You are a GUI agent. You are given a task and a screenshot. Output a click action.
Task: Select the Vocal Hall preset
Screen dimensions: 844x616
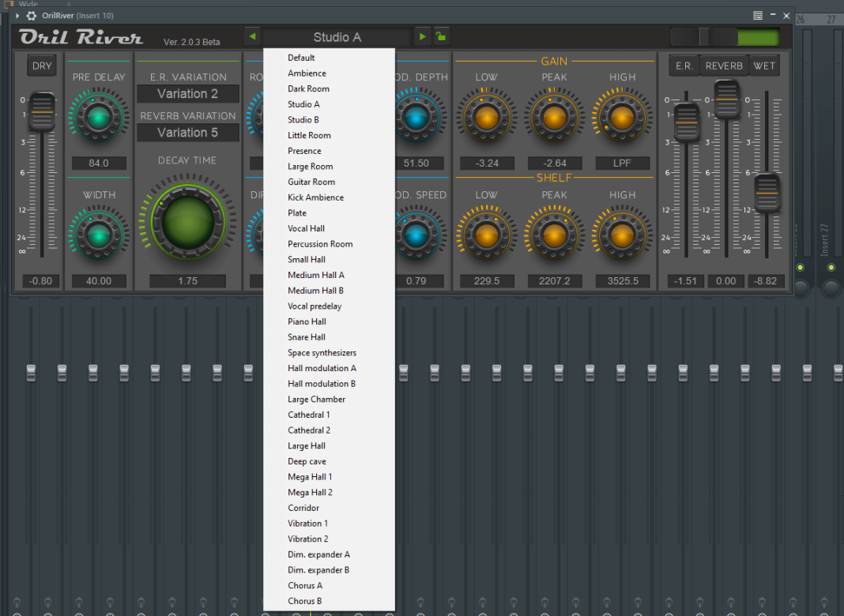[x=307, y=228]
